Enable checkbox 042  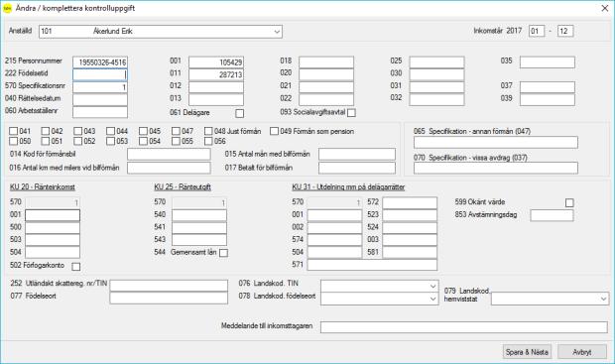pyautogui.click(x=46, y=131)
